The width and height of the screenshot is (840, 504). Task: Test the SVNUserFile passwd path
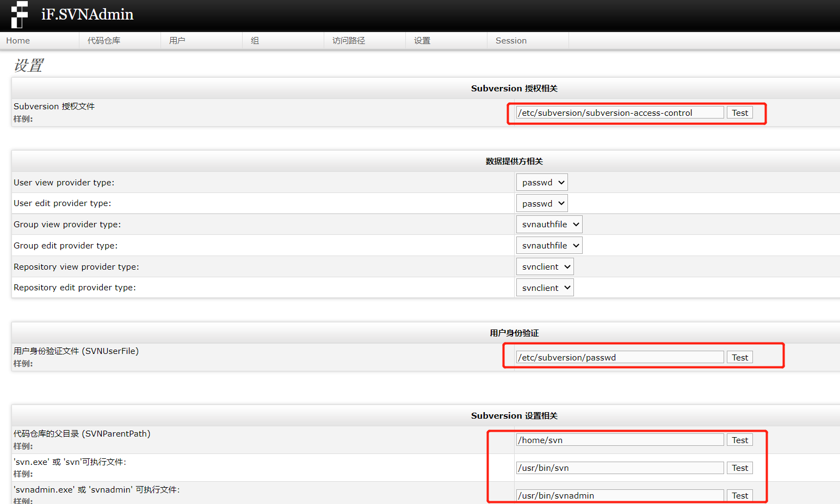click(740, 357)
